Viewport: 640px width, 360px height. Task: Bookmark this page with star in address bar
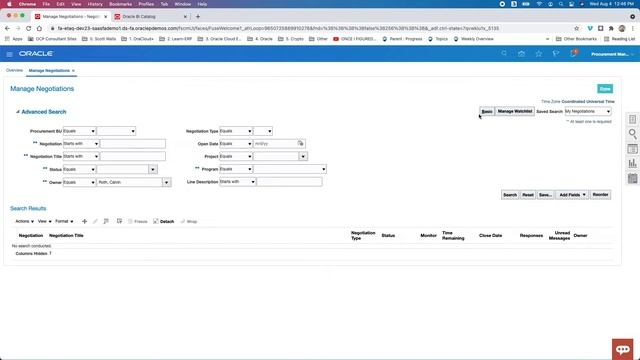(576, 28)
